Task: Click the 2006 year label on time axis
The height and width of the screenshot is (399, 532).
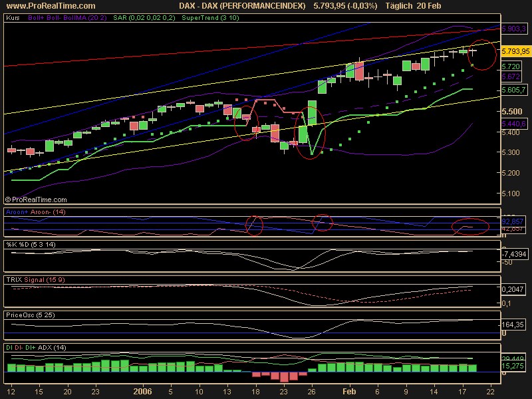Action: (142, 392)
